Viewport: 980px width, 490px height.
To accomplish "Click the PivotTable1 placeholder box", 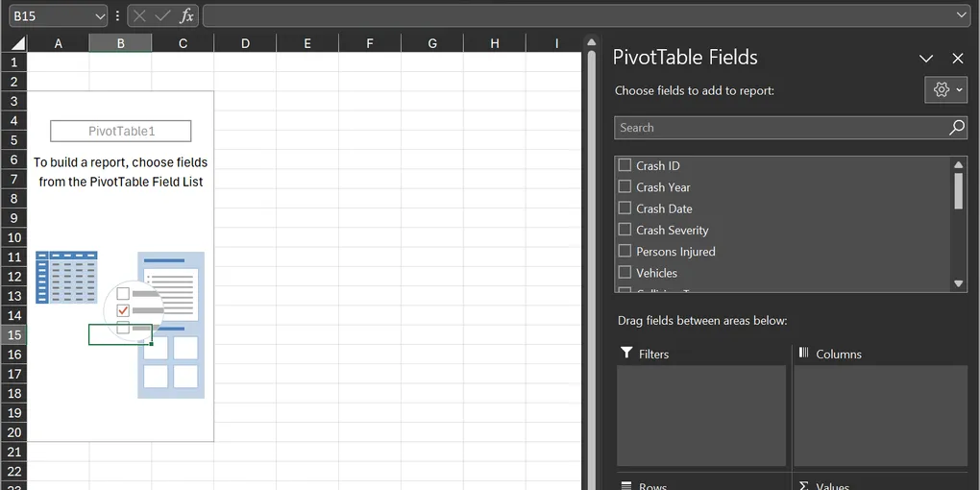I will pyautogui.click(x=121, y=131).
